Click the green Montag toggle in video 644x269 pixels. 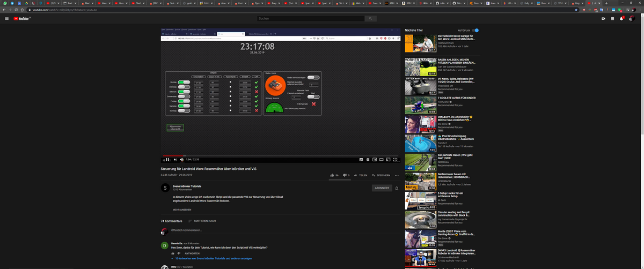click(x=185, y=82)
